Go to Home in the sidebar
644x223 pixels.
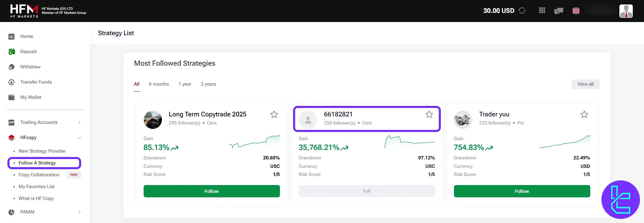click(x=27, y=37)
